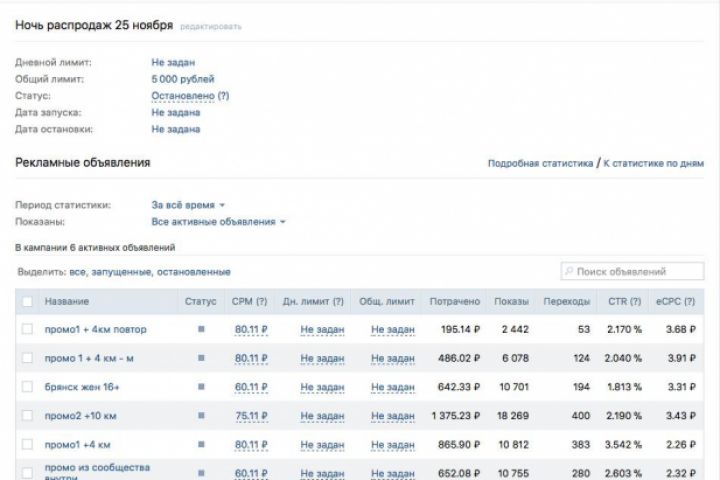Tick the select-all checkbox in the table header
Screen dimensions: 720x480
[28, 301]
